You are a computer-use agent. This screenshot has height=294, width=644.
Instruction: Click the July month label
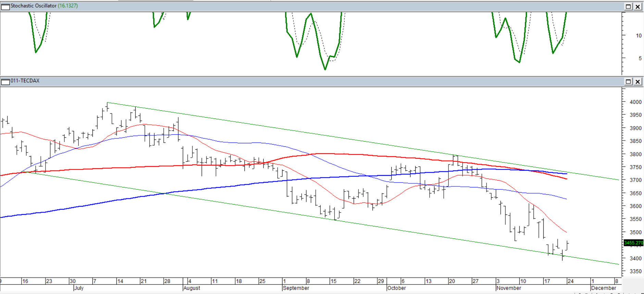[x=79, y=288]
